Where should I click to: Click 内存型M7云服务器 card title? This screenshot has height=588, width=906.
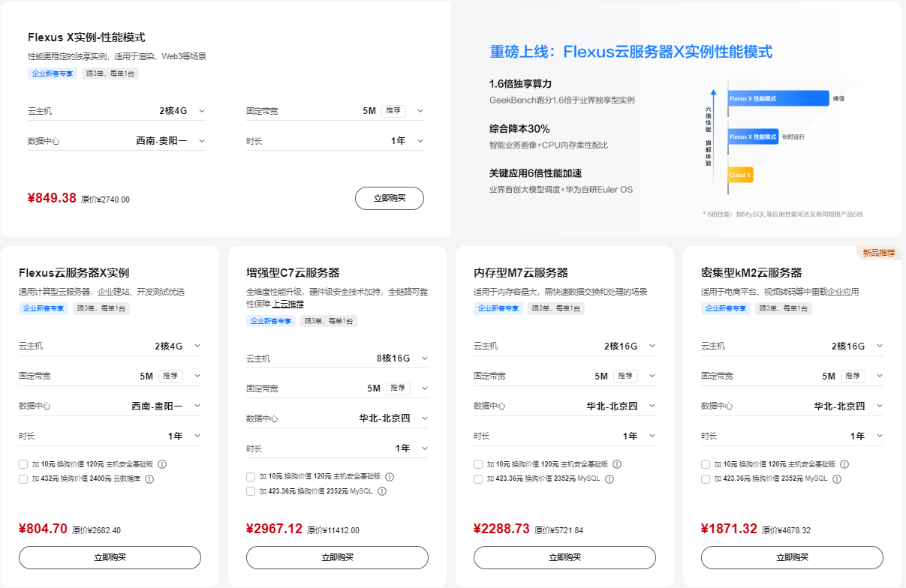coord(521,273)
